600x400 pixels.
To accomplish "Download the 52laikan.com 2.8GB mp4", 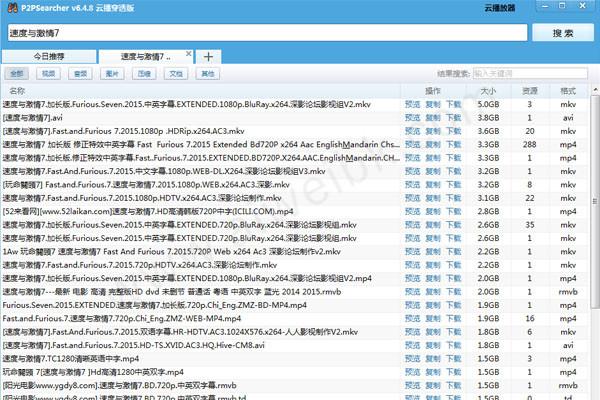I will [x=454, y=211].
